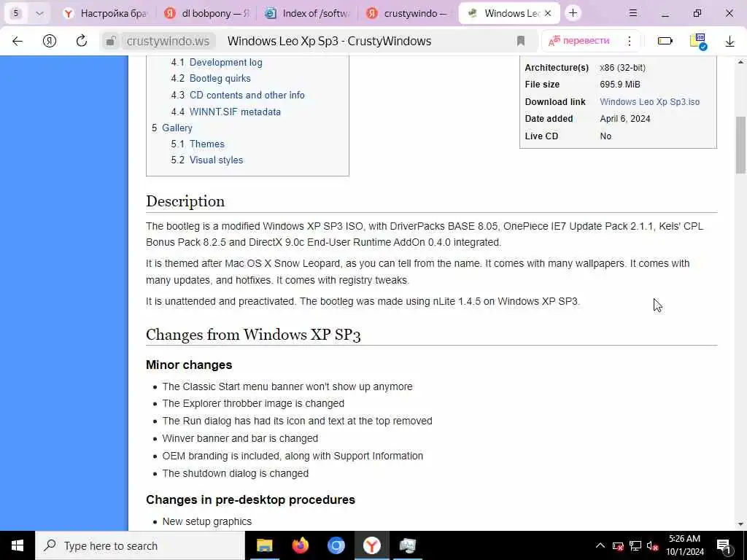Open the computer monitor taskbar app

tap(408, 545)
